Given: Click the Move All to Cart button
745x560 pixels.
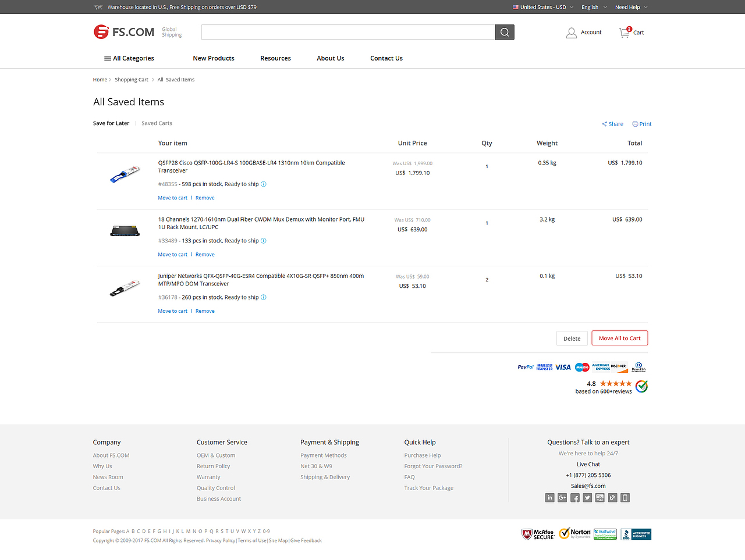Looking at the screenshot, I should (619, 338).
